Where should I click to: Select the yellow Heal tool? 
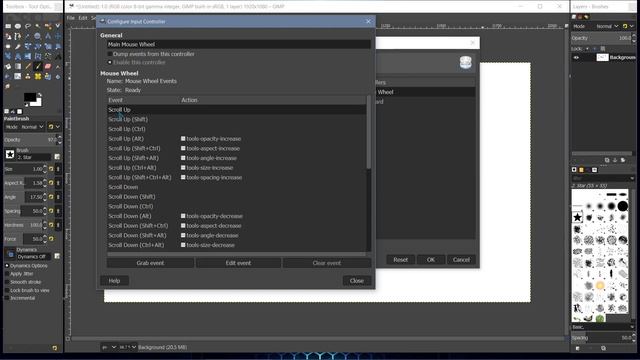pos(38,76)
